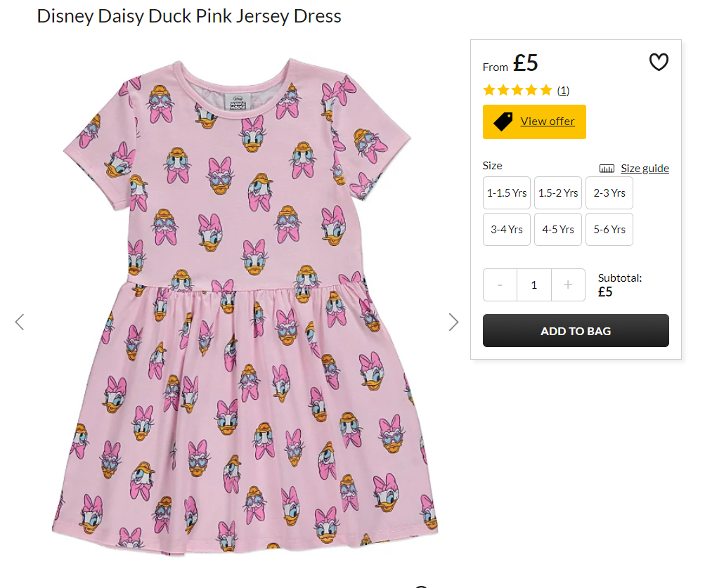Click the quantity input field

pyautogui.click(x=534, y=285)
